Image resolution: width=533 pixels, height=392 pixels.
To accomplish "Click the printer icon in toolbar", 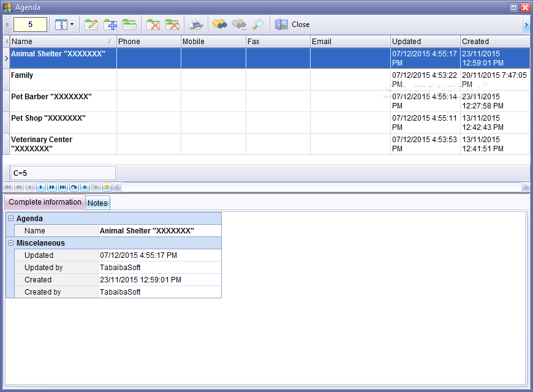I will click(x=196, y=24).
